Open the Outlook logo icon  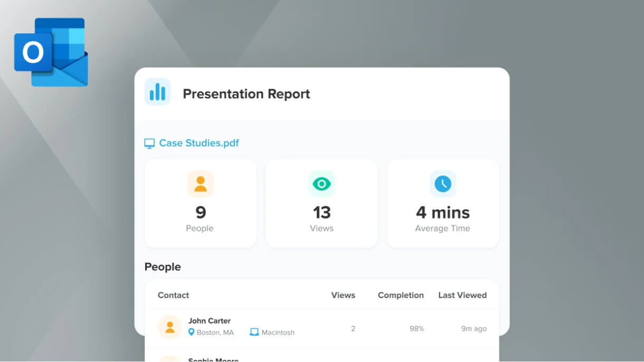[x=51, y=52]
